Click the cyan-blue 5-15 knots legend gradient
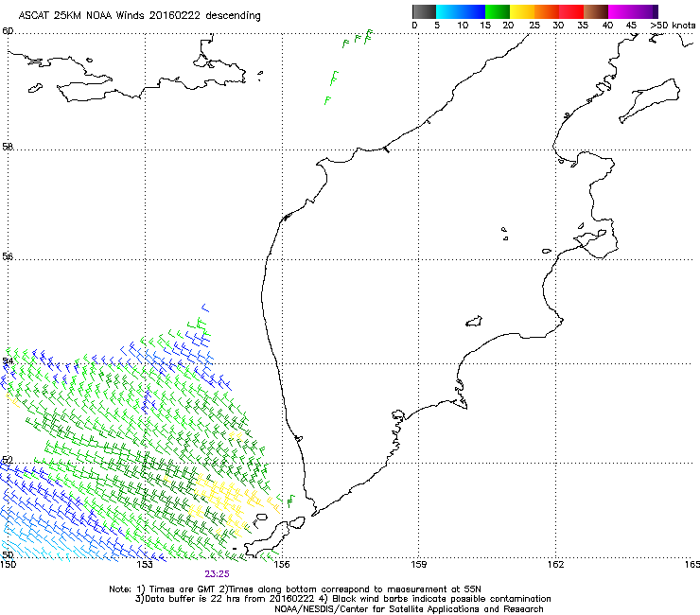The width and height of the screenshot is (700, 615). (461, 11)
